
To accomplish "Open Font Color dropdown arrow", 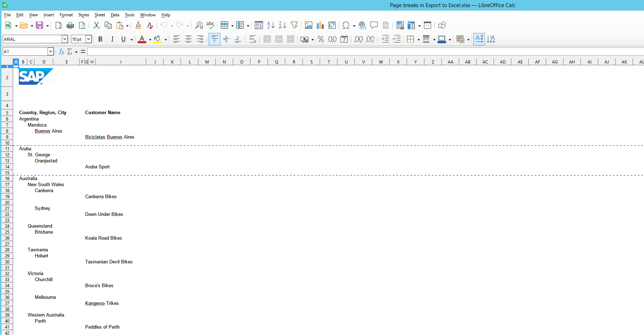I will 150,39.
